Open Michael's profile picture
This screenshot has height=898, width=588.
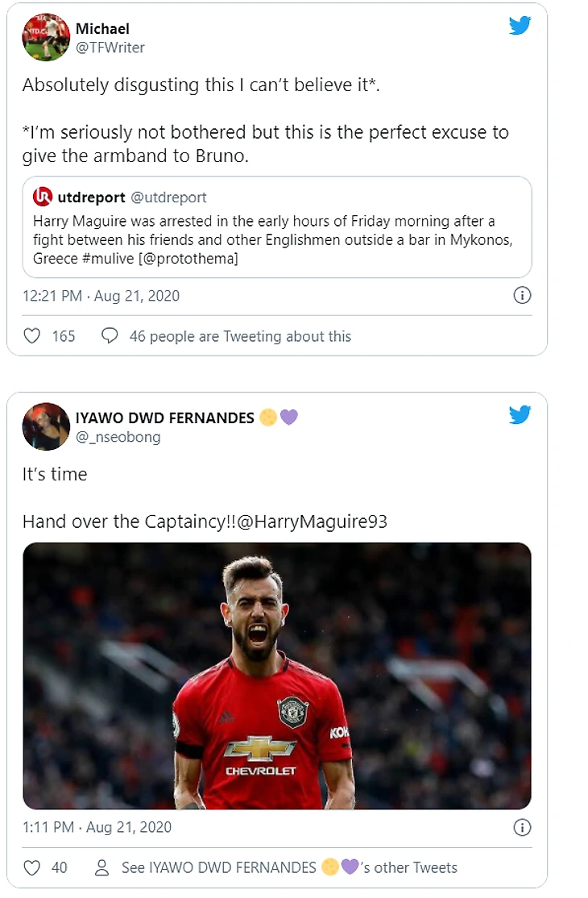coord(46,36)
